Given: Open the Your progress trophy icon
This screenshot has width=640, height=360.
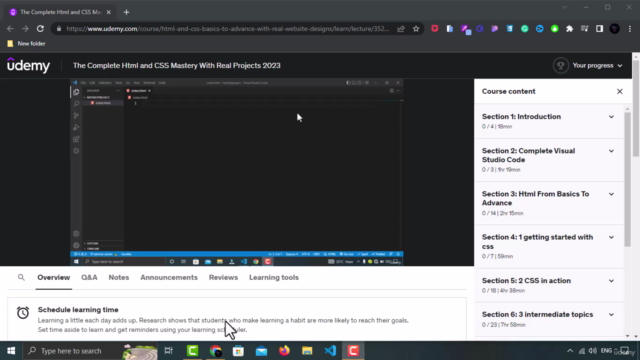Looking at the screenshot, I should pos(560,65).
